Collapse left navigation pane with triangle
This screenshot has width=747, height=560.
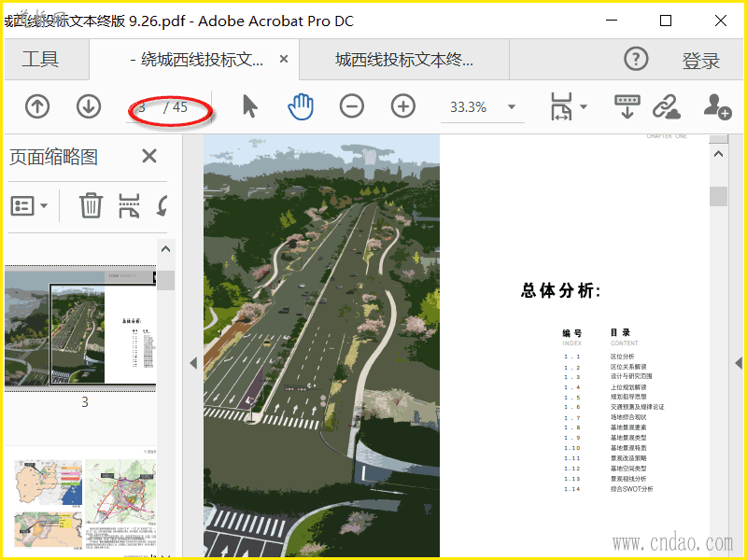[193, 363]
